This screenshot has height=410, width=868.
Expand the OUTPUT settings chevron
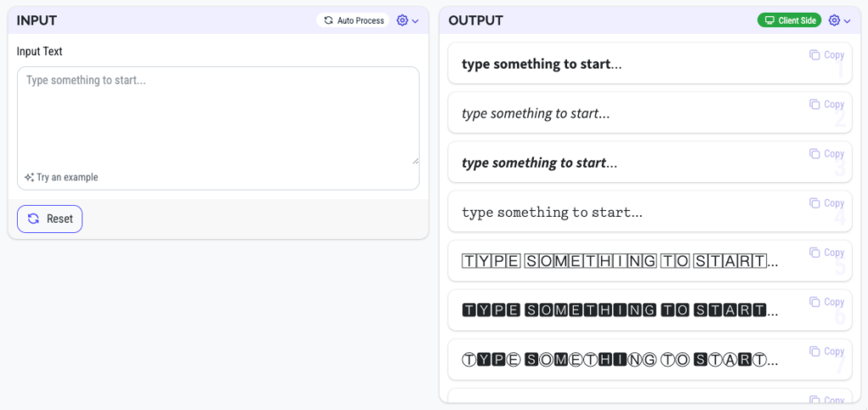coord(847,21)
